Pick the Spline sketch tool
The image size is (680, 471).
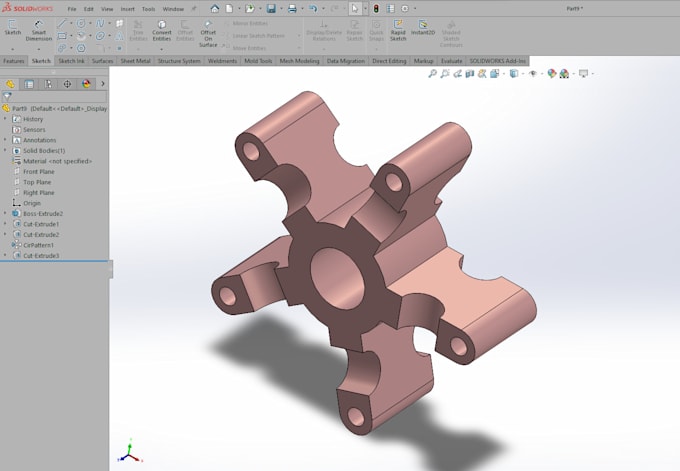pos(100,23)
